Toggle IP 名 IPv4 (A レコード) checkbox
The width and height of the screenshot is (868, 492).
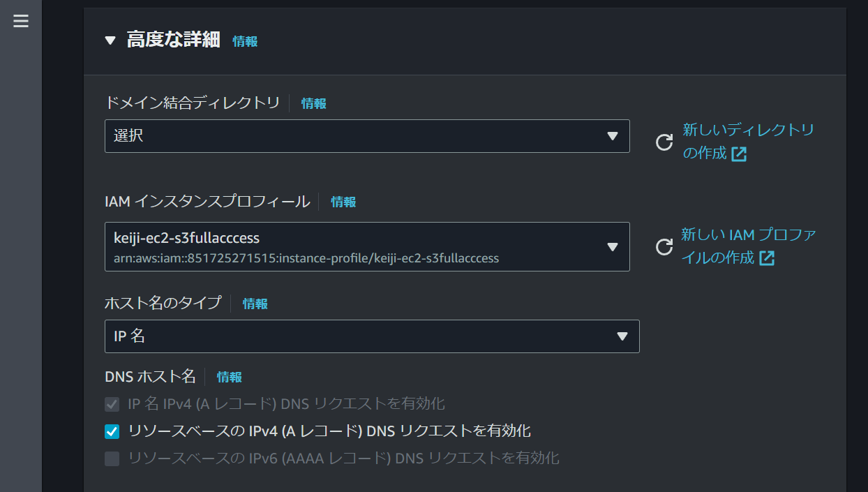[x=112, y=404]
